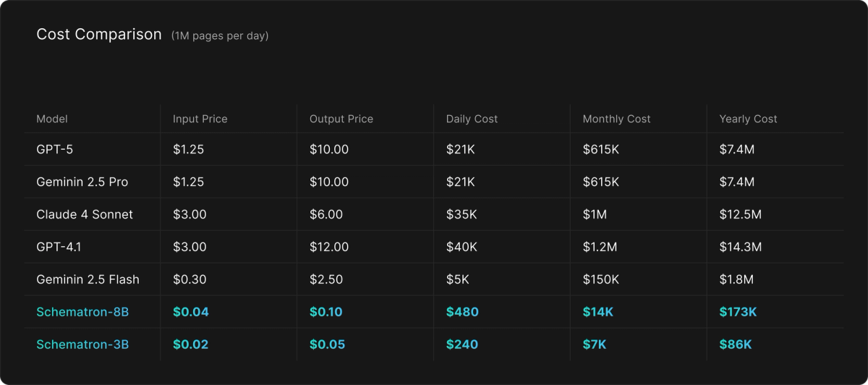Click the Output Price column header
Viewport: 868px width, 385px height.
[x=341, y=119]
